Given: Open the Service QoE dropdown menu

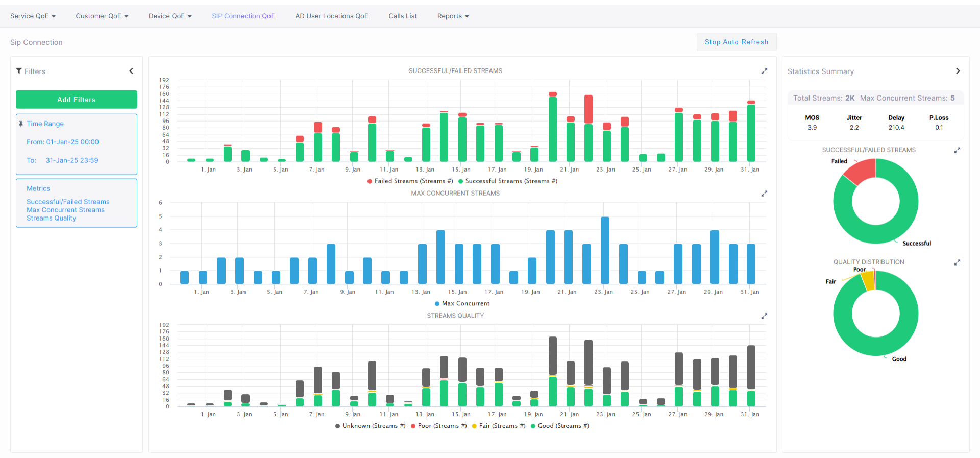Looking at the screenshot, I should click(x=33, y=16).
